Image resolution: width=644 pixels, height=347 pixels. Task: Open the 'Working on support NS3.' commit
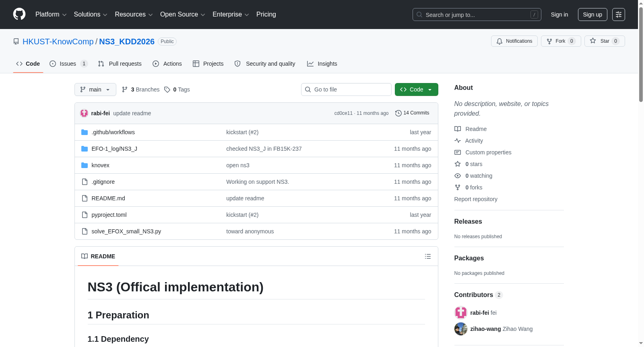click(258, 182)
